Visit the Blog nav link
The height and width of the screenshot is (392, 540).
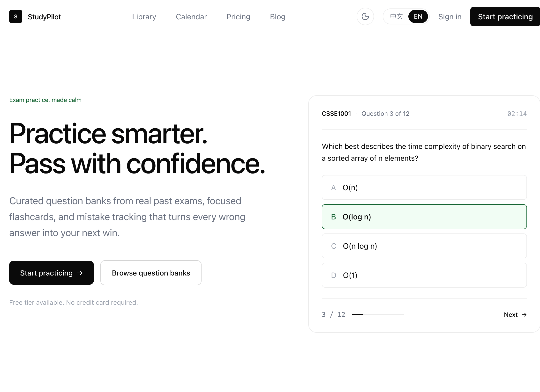[x=277, y=17]
